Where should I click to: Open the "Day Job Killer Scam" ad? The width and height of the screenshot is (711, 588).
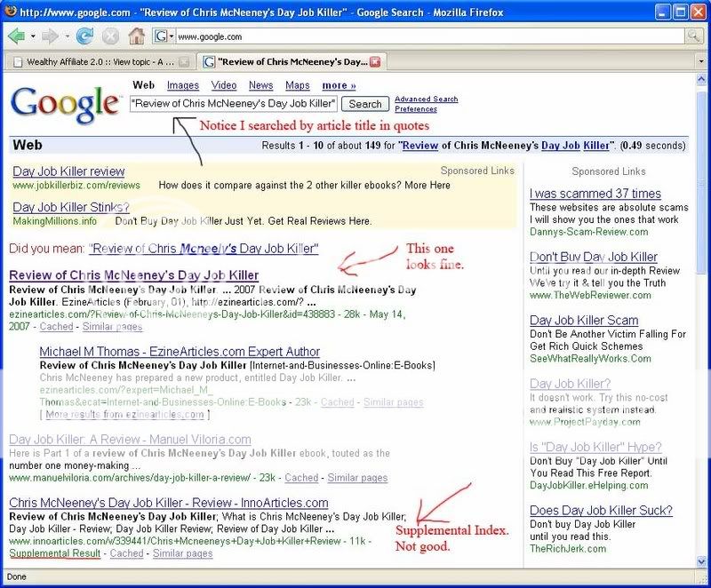(x=584, y=321)
